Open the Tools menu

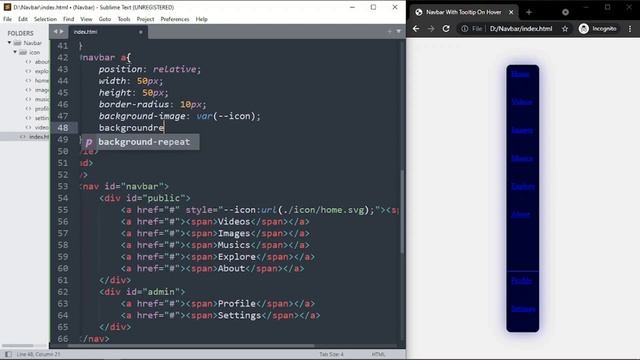pos(124,19)
